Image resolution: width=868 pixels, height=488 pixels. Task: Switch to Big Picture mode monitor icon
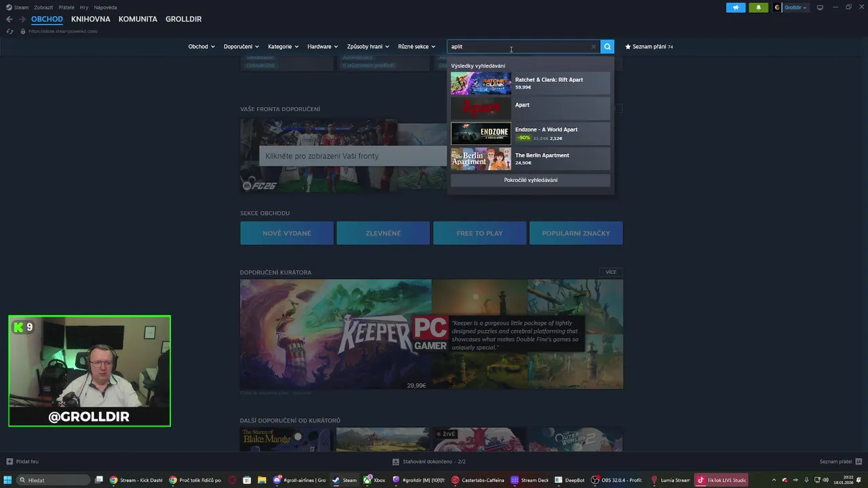[x=820, y=7]
